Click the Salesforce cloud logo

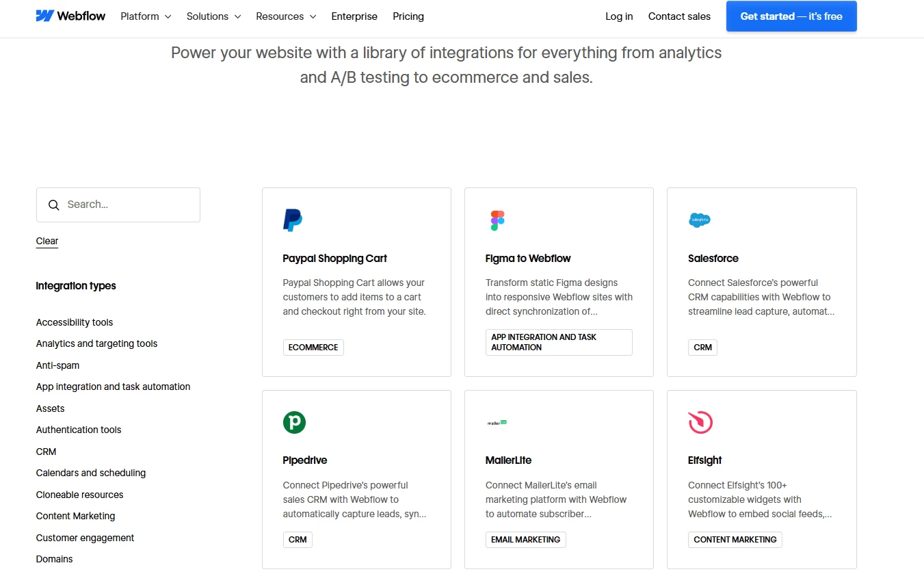tap(699, 220)
